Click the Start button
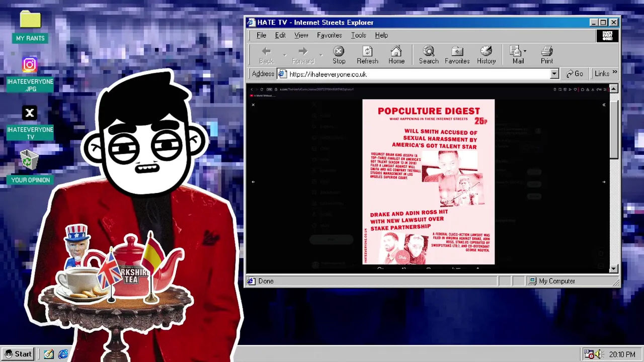644x362 pixels. pyautogui.click(x=19, y=354)
